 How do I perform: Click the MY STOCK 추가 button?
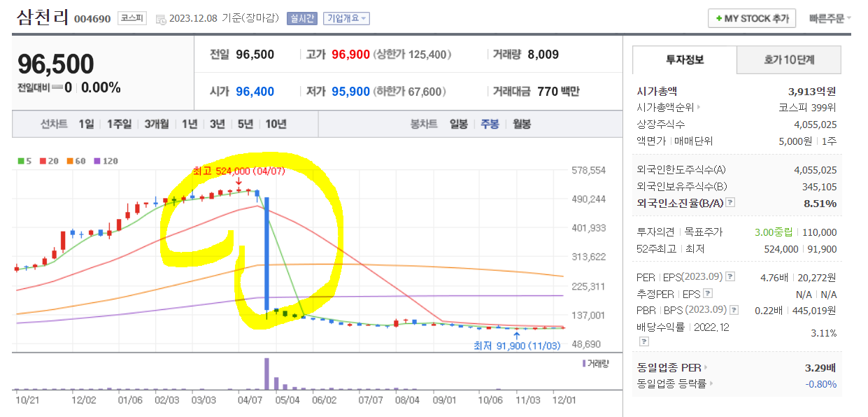coord(752,19)
